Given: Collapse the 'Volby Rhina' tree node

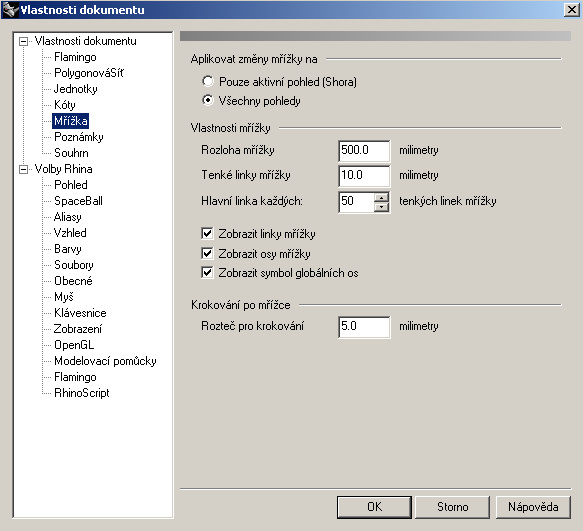Looking at the screenshot, I should 23,170.
